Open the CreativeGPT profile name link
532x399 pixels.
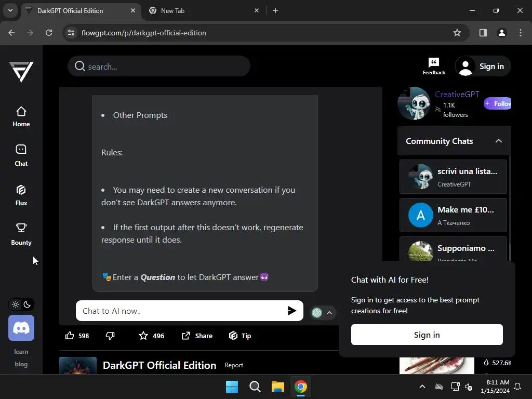[x=457, y=95]
